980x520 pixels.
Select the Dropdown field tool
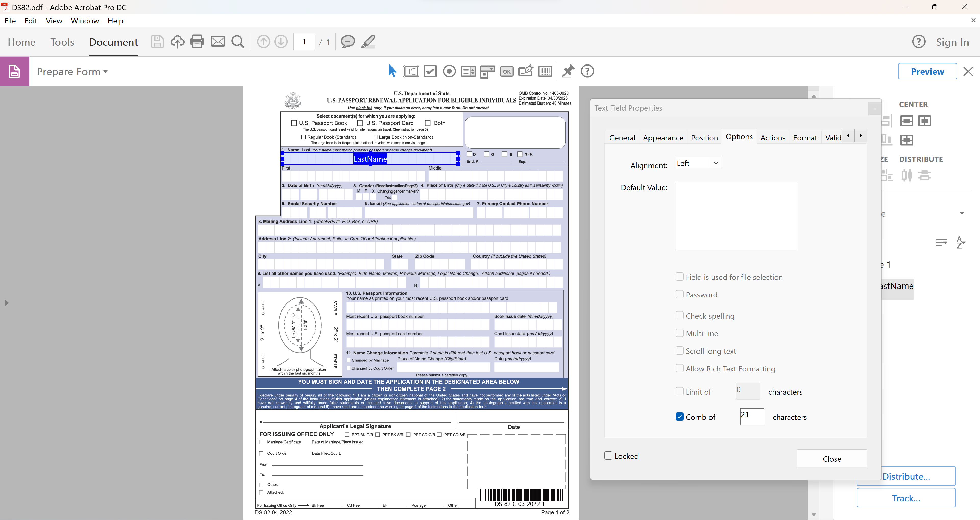pos(487,71)
